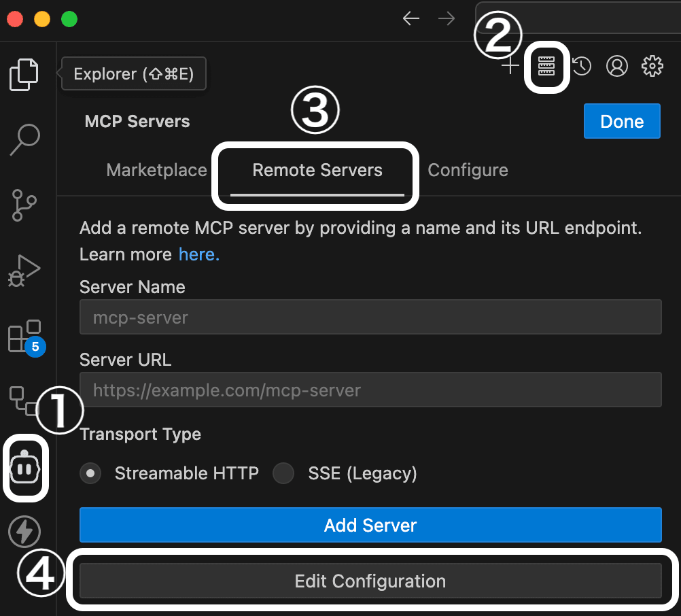
Task: Open the Settings gear icon
Action: [x=652, y=66]
